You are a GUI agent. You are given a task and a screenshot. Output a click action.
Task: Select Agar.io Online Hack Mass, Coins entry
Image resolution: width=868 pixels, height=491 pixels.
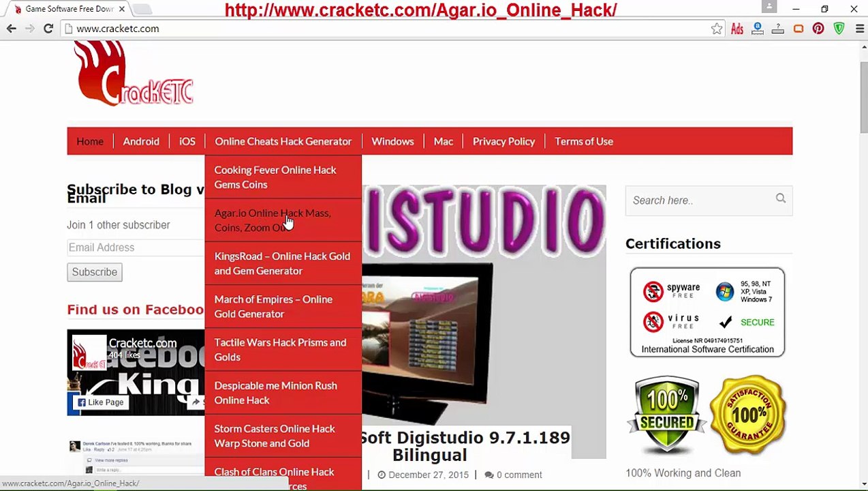click(x=283, y=220)
